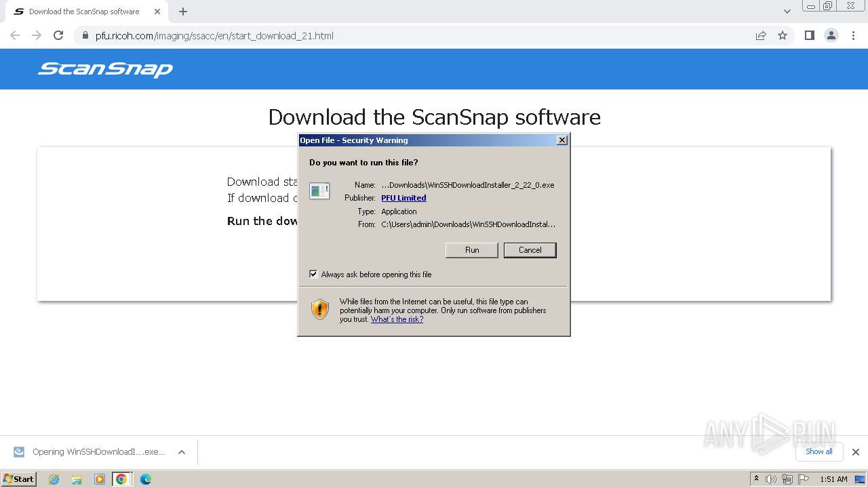Click the ScanSnap logo in the header
The image size is (868, 488).
coord(106,69)
